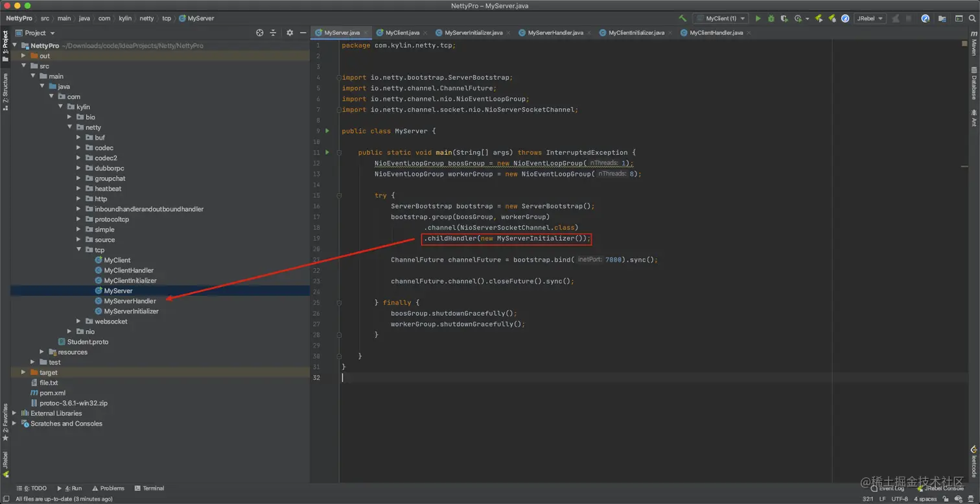This screenshot has width=980, height=504.
Task: Click the 32:1 cursor position indicator
Action: (x=868, y=499)
